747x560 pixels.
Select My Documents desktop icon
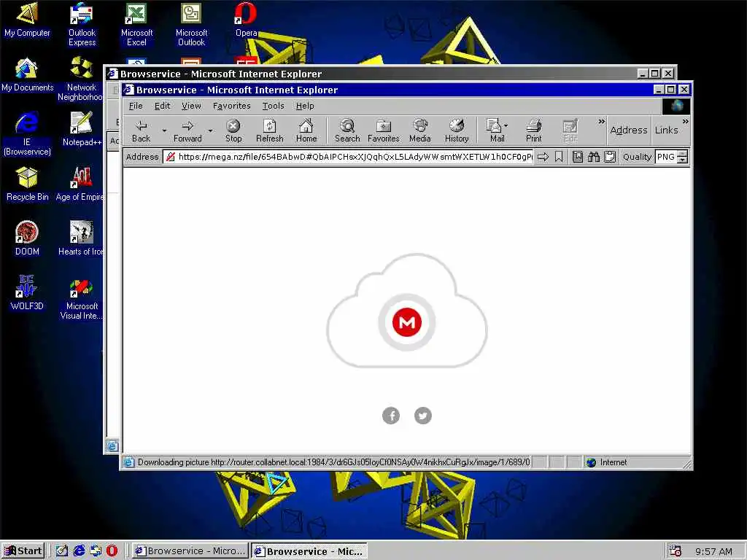click(x=27, y=75)
